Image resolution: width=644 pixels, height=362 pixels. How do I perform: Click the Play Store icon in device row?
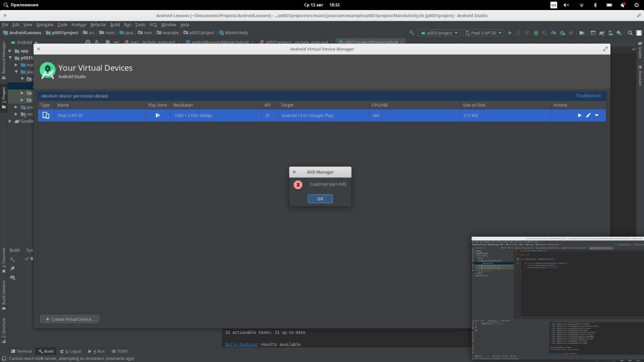(157, 115)
